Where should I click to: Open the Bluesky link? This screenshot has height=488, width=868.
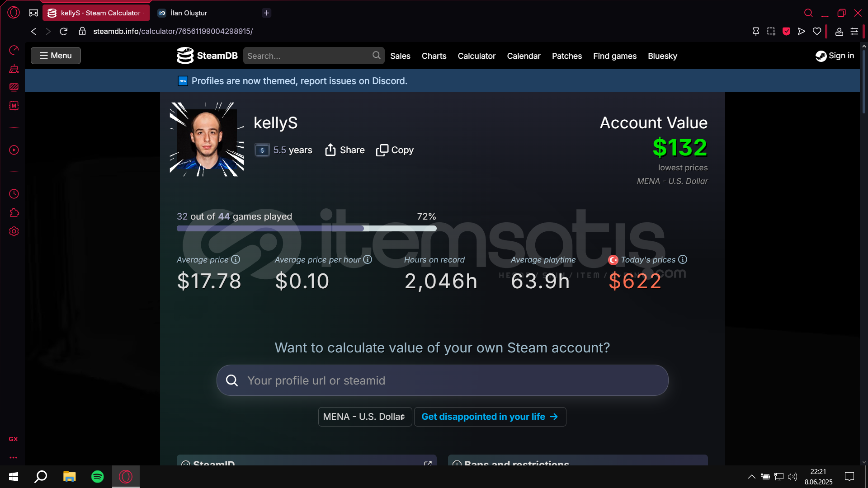pyautogui.click(x=662, y=56)
